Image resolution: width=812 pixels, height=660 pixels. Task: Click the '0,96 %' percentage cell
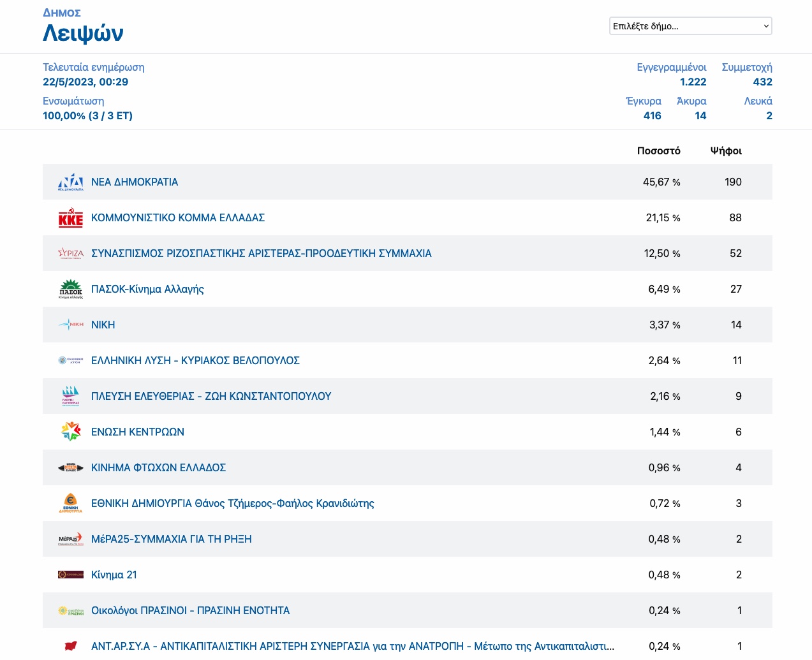tap(665, 467)
